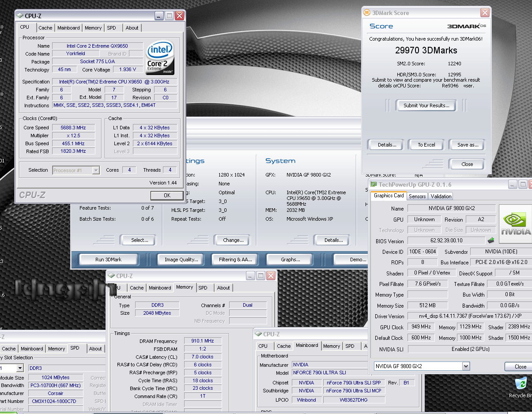Open Filtering & AA options in 3DMark06

tap(235, 260)
